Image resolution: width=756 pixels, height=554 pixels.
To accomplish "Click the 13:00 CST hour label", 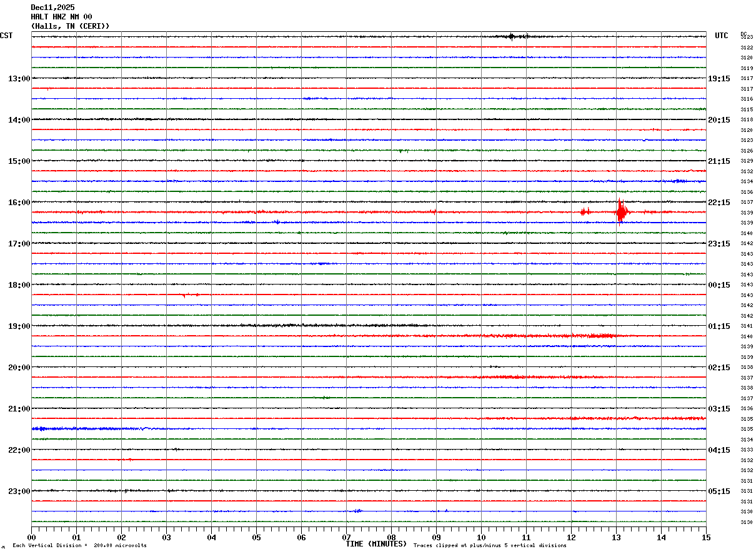I will [19, 79].
